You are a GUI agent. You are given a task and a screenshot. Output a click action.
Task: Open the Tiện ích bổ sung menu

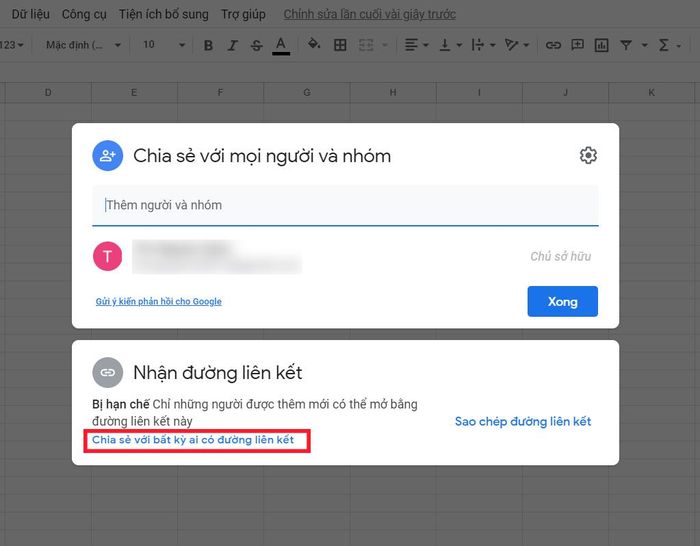[x=163, y=14]
